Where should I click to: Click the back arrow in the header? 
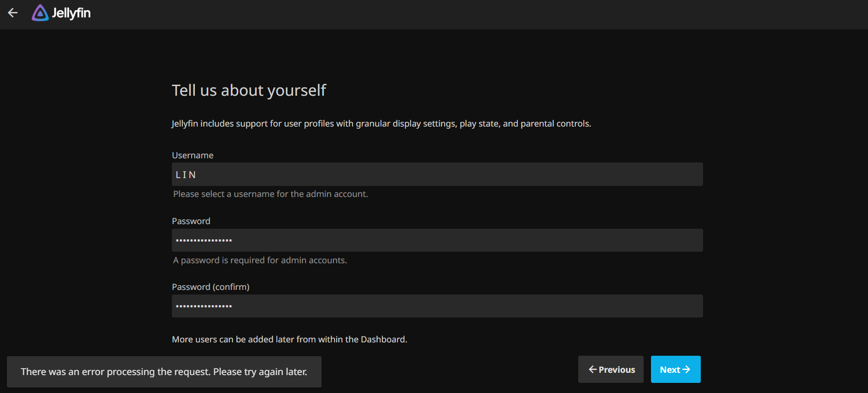(13, 13)
